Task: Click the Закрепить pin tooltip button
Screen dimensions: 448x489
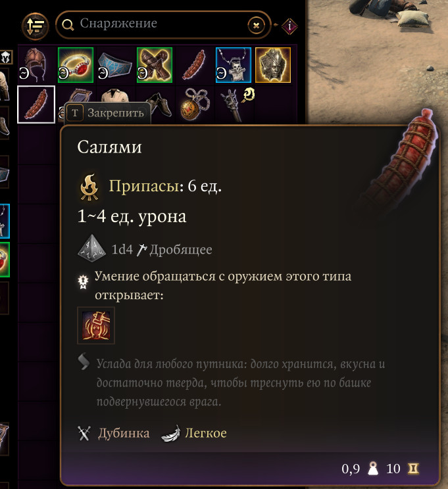Action: click(x=108, y=113)
